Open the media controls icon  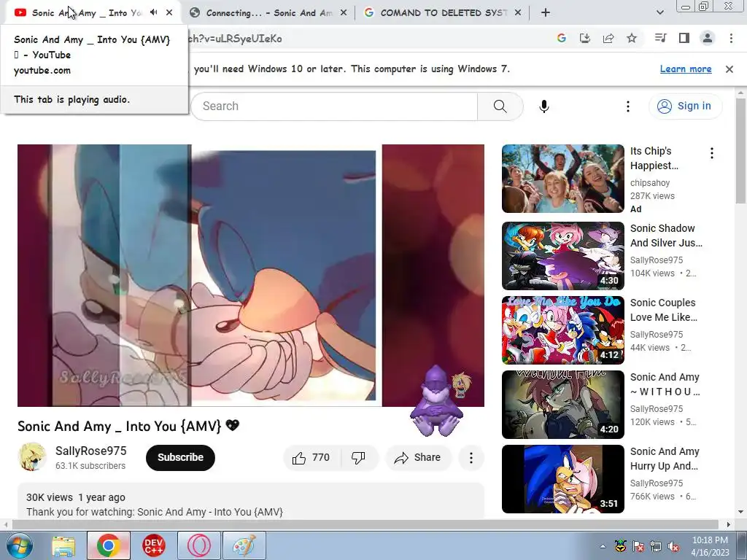pos(661,38)
